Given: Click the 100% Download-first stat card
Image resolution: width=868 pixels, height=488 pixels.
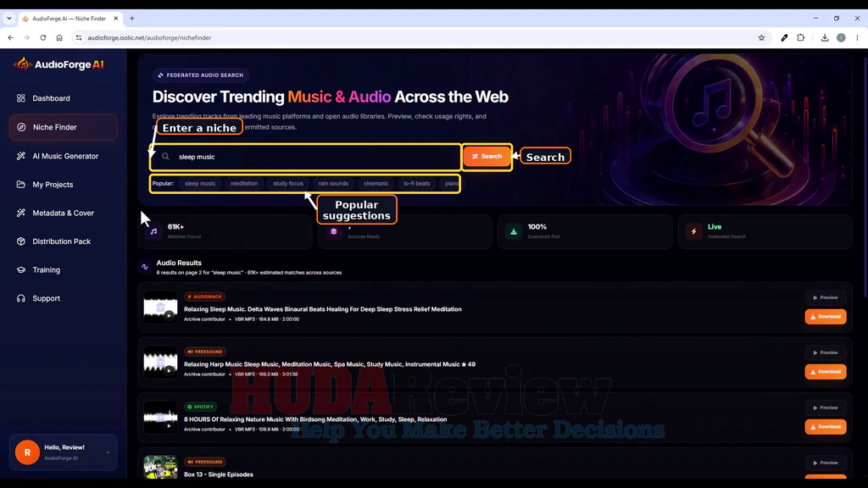Looking at the screenshot, I should 585,231.
